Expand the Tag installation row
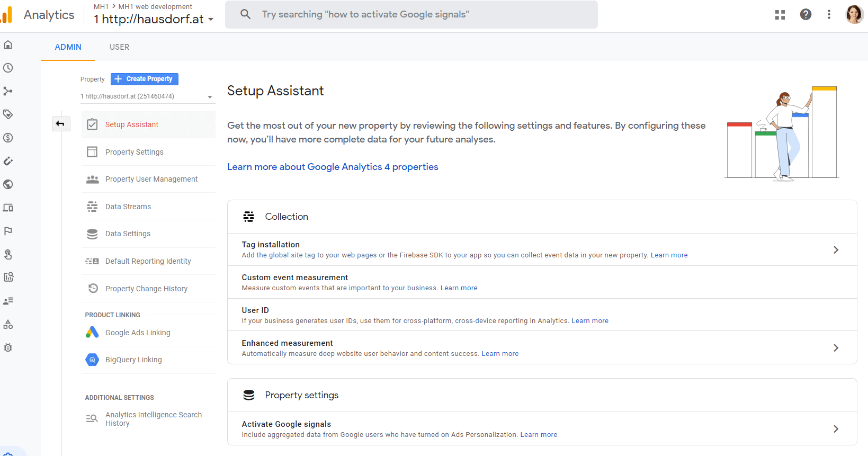The height and width of the screenshot is (456, 868). click(835, 250)
